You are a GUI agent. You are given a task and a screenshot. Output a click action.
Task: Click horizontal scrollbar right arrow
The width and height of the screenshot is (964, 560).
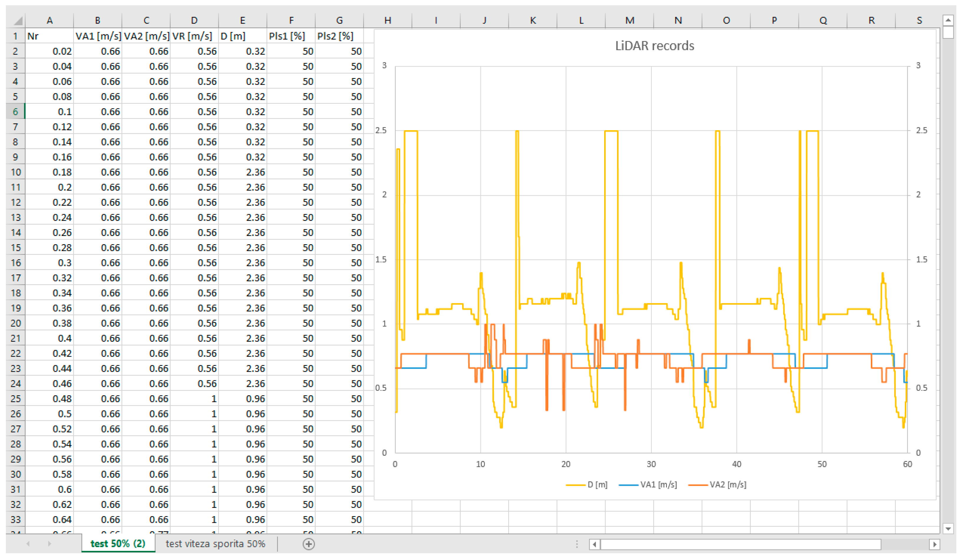coord(934,544)
